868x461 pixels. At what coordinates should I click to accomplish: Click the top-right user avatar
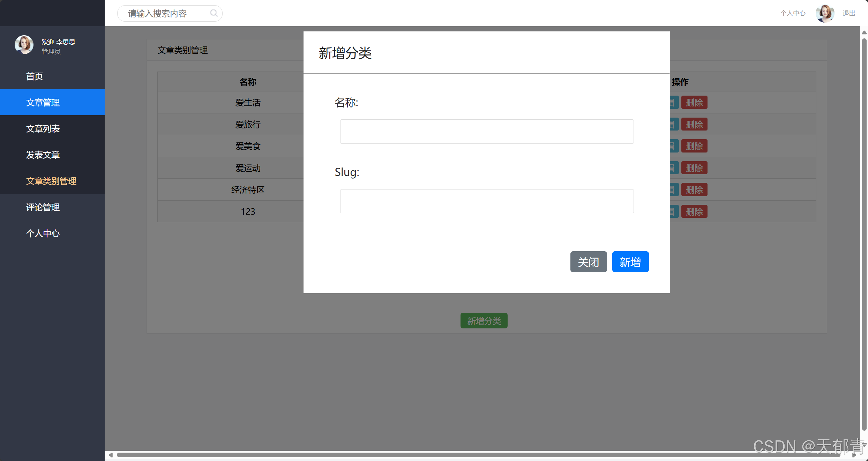825,13
